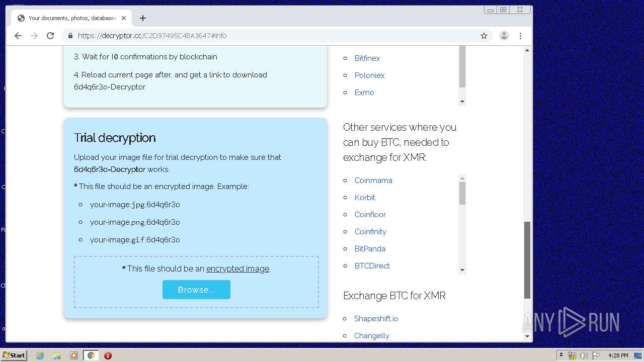The image size is (644, 362).
Task: Open the Bitfinex exchange link
Action: [x=367, y=58]
